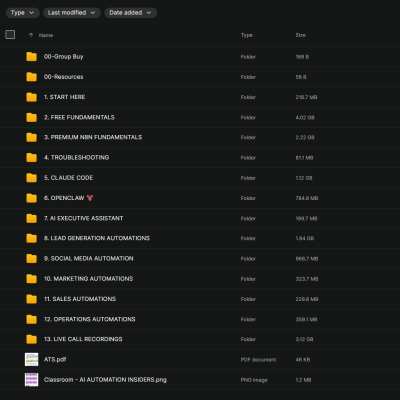Screen dimensions: 400x400
Task: Select the '2. FREE FUNDAMENTALS' name
Action: 79,117
